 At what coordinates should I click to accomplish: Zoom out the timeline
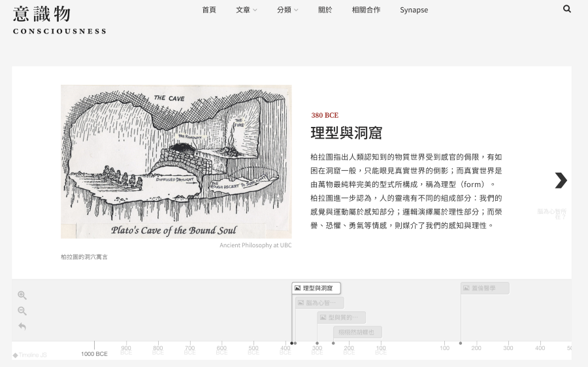point(22,311)
